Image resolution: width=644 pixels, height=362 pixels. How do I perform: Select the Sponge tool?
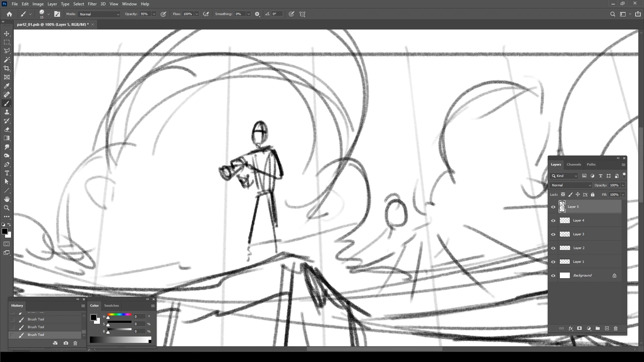point(7,156)
